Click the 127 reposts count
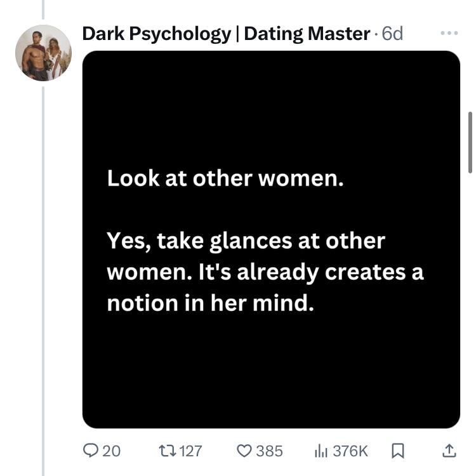This screenshot has height=476, width=476. click(190, 451)
